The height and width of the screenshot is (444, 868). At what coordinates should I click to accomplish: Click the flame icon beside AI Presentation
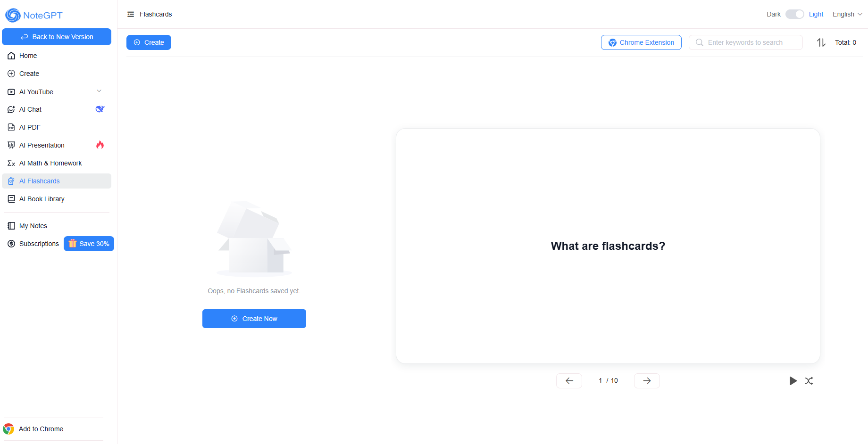[100, 145]
